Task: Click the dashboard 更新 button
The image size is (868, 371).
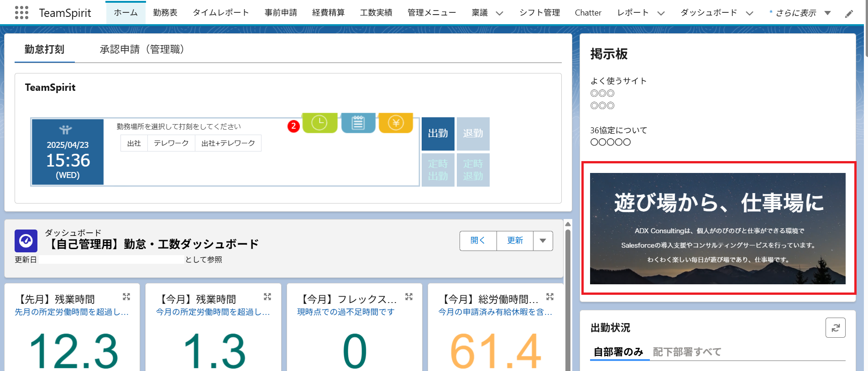Action: (515, 240)
